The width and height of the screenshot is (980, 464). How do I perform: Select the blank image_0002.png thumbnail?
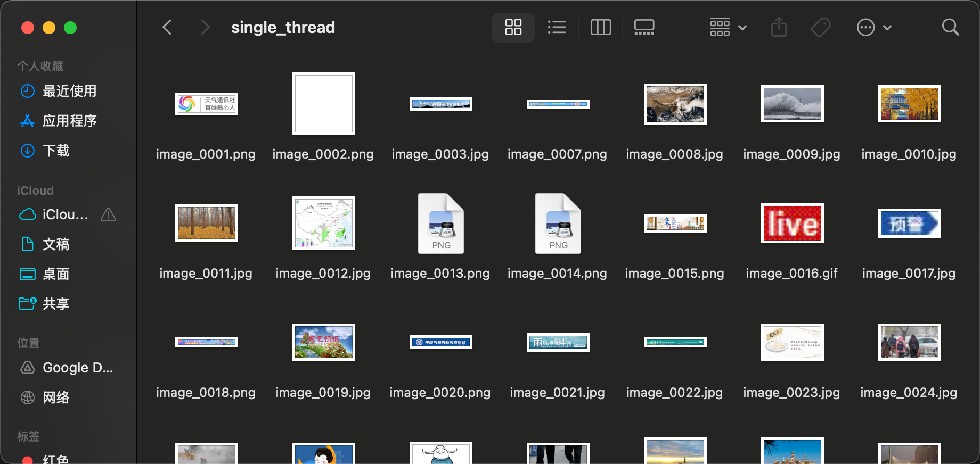pos(324,104)
